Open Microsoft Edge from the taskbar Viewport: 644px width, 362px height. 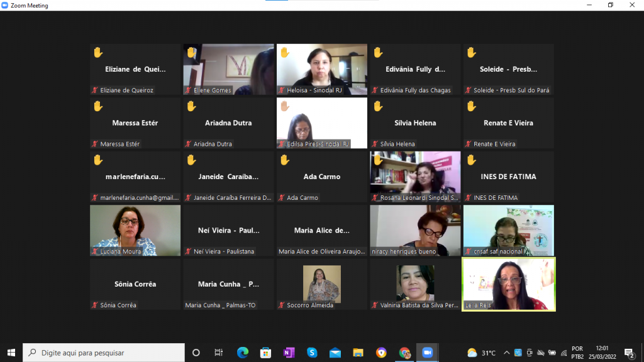coord(243,353)
